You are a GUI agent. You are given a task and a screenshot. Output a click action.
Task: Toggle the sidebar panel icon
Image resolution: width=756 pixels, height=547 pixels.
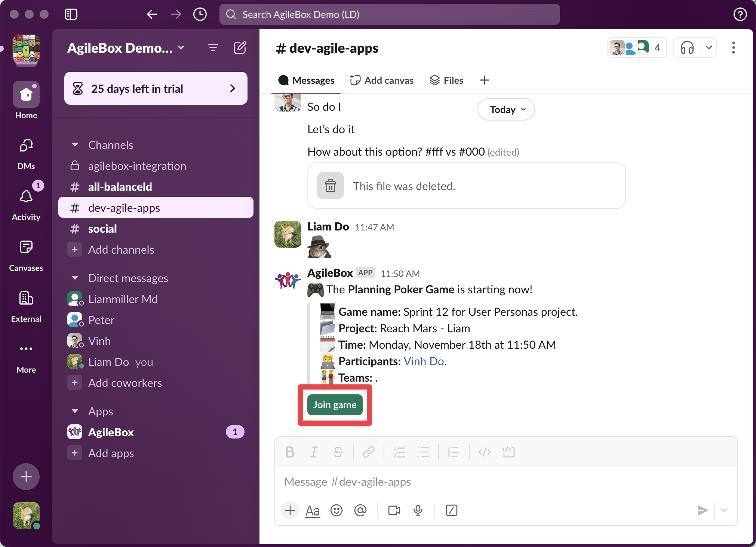point(71,14)
